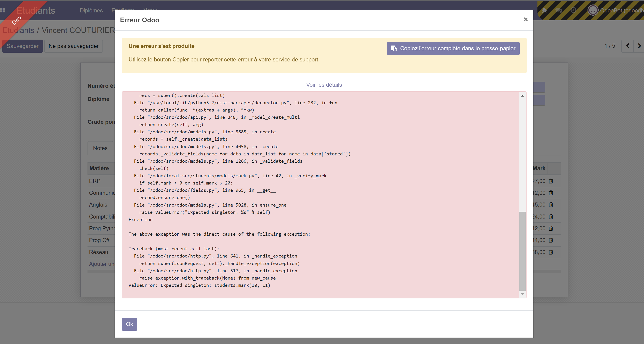Viewport: 644px width, 344px height.
Task: Open the debug bug icon in top bar
Action: (544, 10)
